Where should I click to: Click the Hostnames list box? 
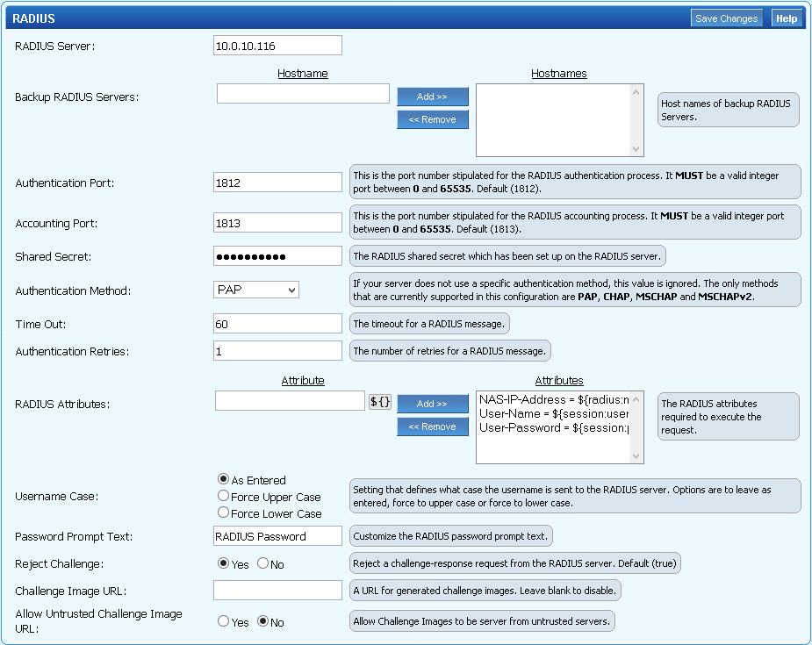559,120
